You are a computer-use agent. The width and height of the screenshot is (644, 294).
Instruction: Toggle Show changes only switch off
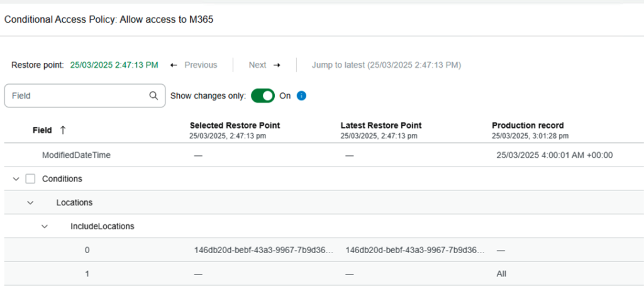pos(263,96)
